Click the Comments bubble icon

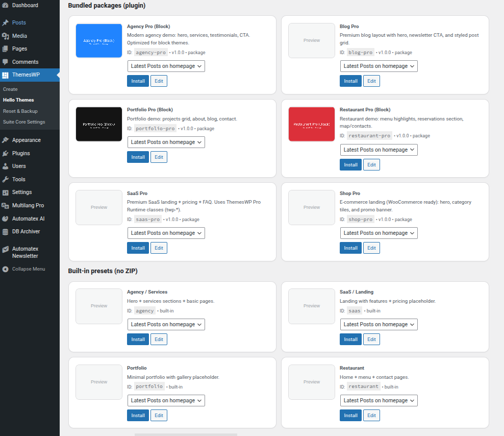pyautogui.click(x=6, y=62)
